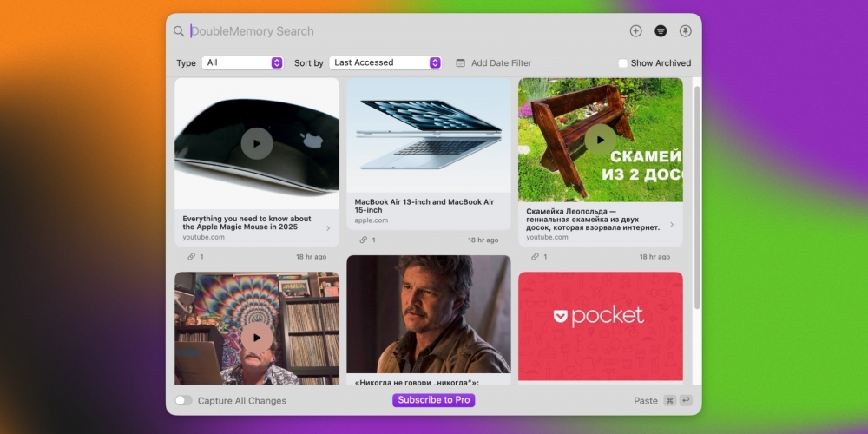The width and height of the screenshot is (868, 434).
Task: Open the Pocket logo card
Action: click(600, 326)
